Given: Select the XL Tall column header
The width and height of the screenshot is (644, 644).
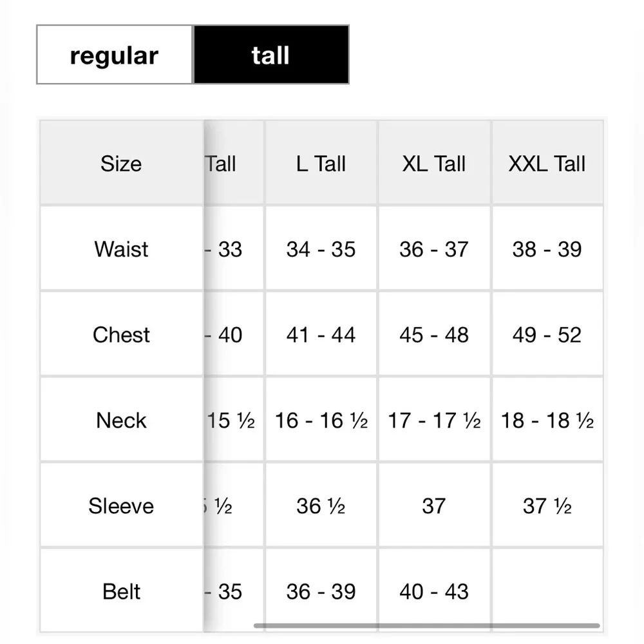Looking at the screenshot, I should coord(434,163).
